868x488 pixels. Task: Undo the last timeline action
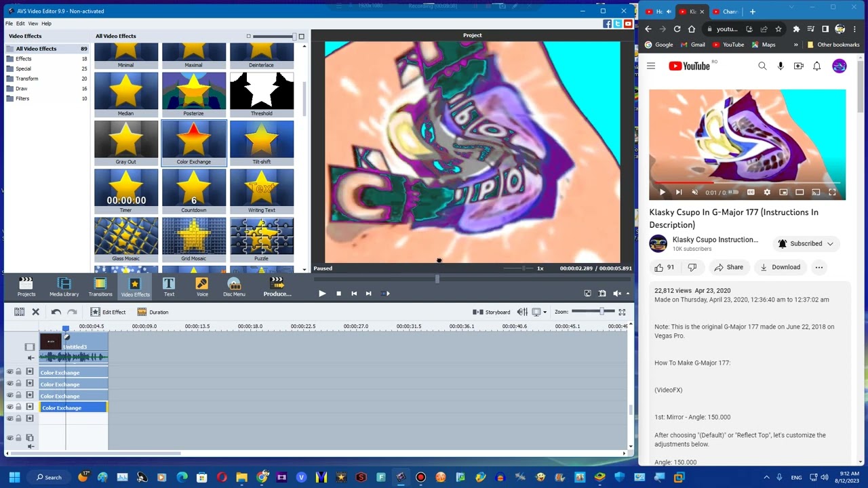click(x=56, y=312)
